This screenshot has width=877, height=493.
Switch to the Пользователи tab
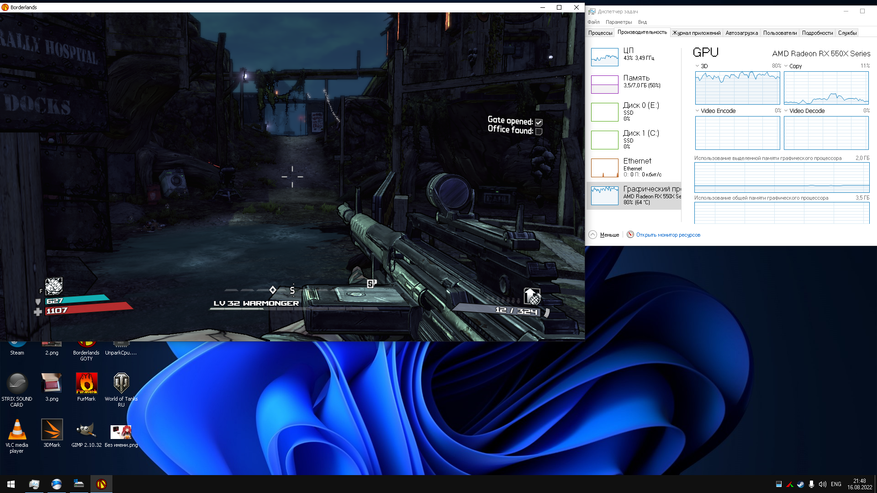point(780,33)
